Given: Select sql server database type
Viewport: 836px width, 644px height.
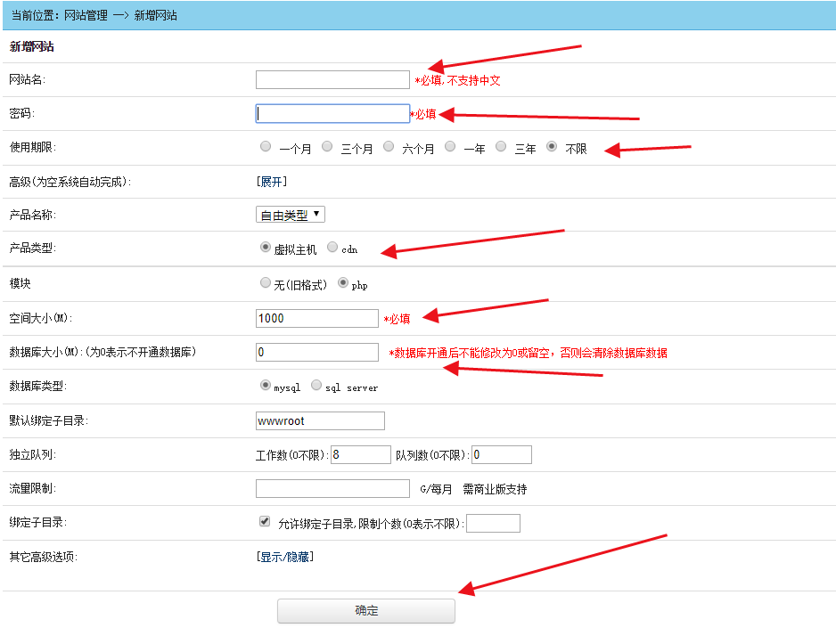Looking at the screenshot, I should click(x=316, y=386).
